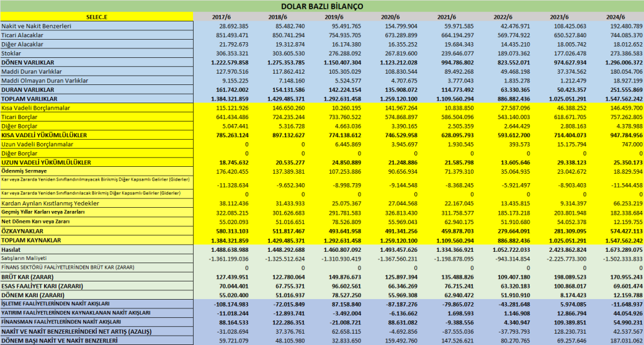Select total assets value 1.109.560.294 under TOPLAM VARLIKLAR
Image resolution: width=644 pixels, height=345 pixels.
[453, 99]
